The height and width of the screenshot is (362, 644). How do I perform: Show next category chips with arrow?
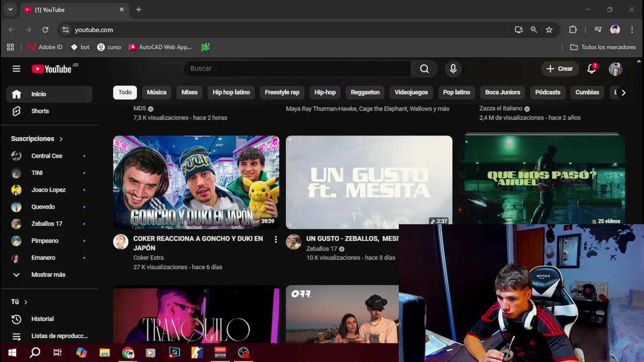pyautogui.click(x=623, y=93)
